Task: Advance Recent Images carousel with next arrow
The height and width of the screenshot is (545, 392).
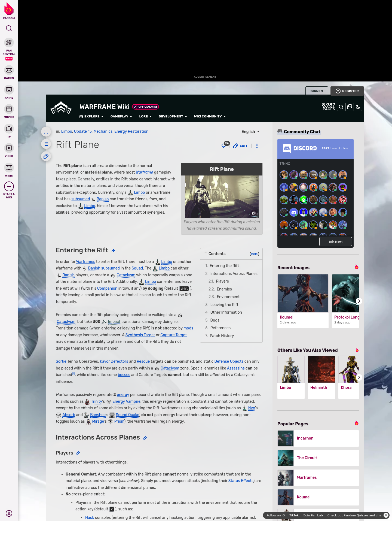Action: [x=359, y=301]
